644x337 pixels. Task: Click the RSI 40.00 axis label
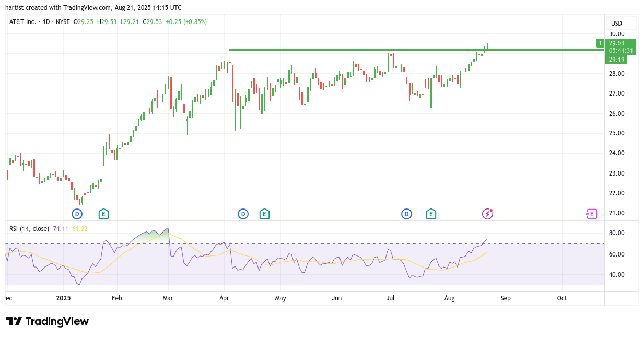[x=617, y=275]
